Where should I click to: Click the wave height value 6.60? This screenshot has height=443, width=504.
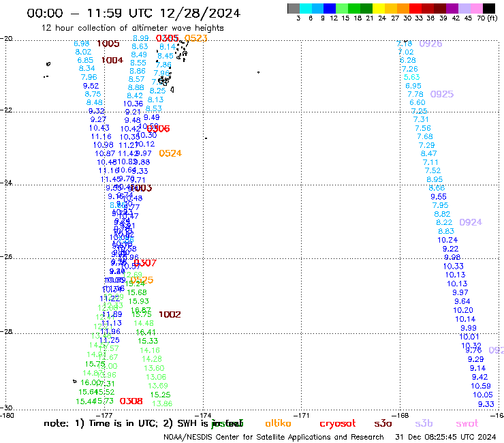[x=418, y=103]
